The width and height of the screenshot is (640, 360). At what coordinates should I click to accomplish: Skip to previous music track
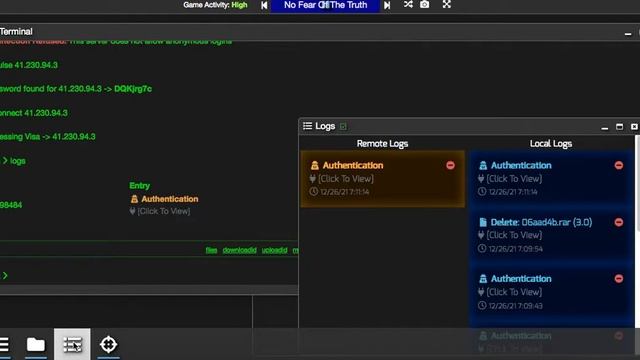click(264, 5)
